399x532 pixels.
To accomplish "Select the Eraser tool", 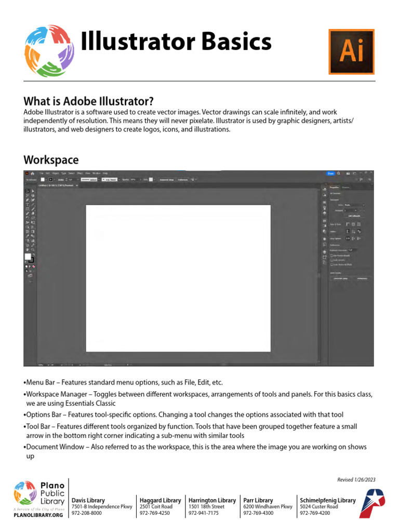I will click(33, 214).
